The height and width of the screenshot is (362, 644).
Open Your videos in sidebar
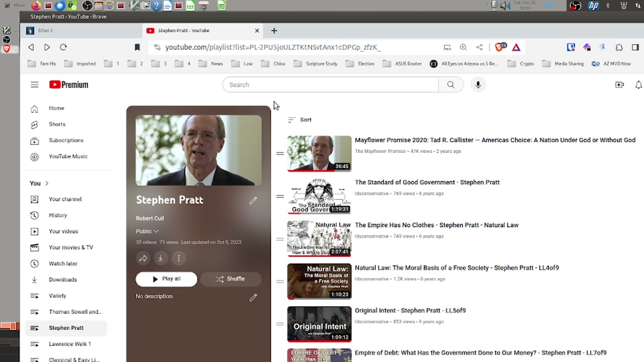pos(66,231)
